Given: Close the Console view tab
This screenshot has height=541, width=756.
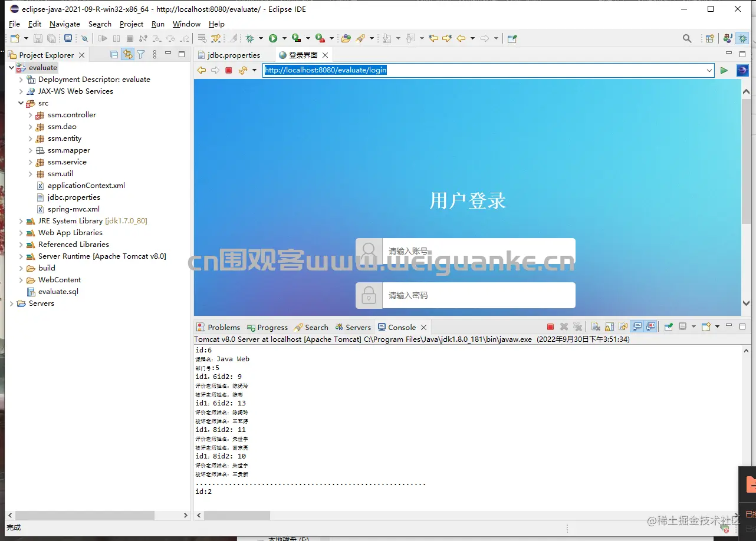Looking at the screenshot, I should (424, 327).
